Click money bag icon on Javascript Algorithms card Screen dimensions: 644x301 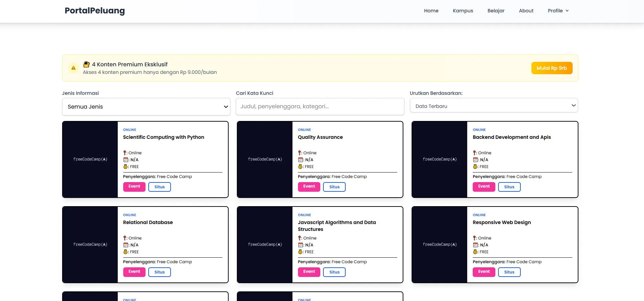(x=300, y=252)
